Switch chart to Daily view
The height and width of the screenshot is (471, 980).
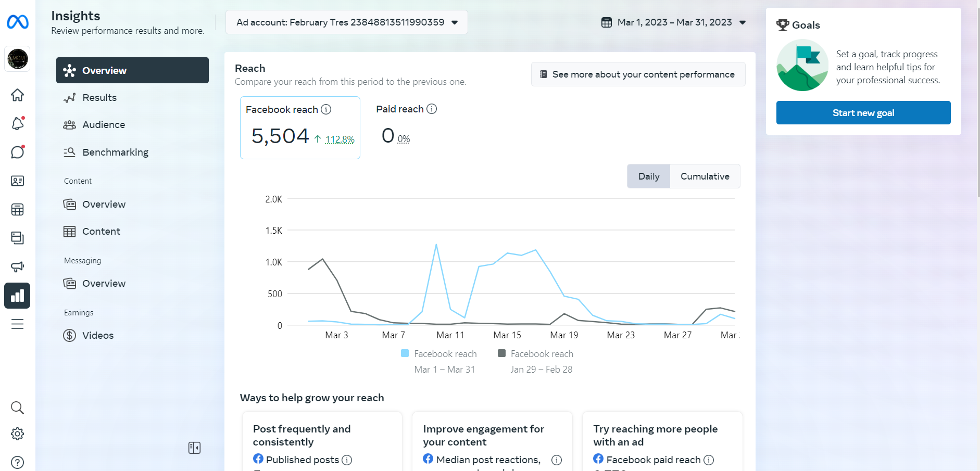point(649,176)
